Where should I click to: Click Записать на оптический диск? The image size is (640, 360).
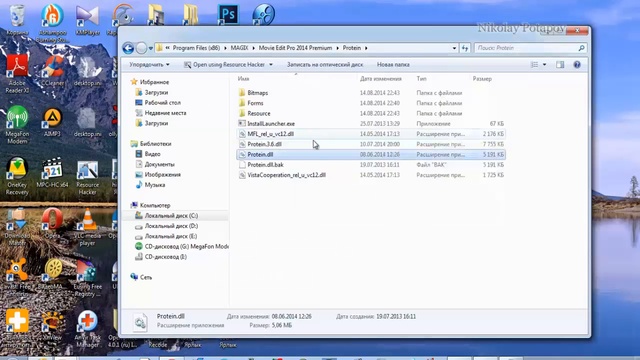pos(325,64)
